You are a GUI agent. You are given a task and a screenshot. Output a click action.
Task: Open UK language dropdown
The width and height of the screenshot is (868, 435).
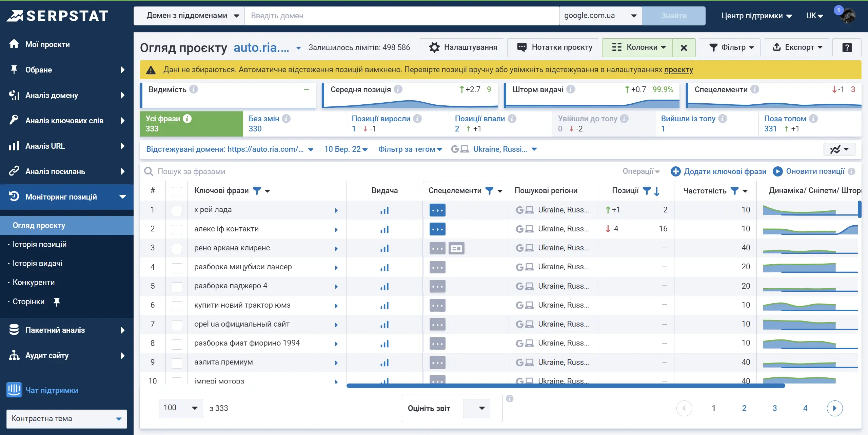click(814, 16)
